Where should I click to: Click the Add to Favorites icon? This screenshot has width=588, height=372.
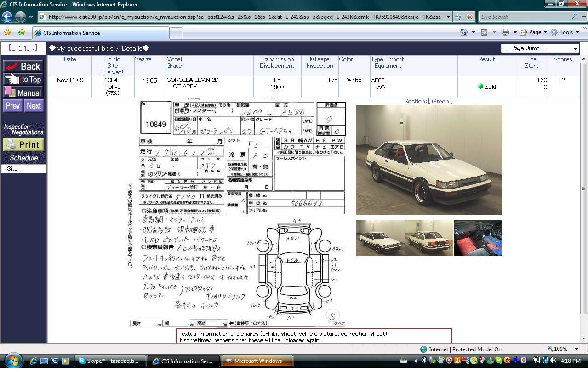point(21,33)
